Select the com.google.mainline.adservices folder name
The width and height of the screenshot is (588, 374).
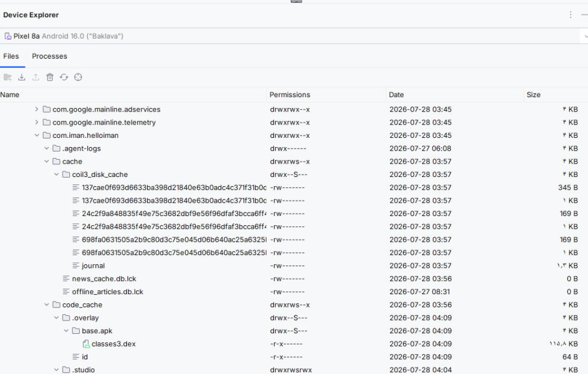coord(106,110)
